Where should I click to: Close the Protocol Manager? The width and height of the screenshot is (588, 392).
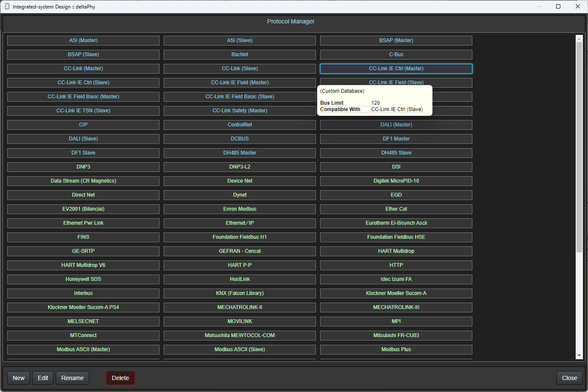pos(570,378)
